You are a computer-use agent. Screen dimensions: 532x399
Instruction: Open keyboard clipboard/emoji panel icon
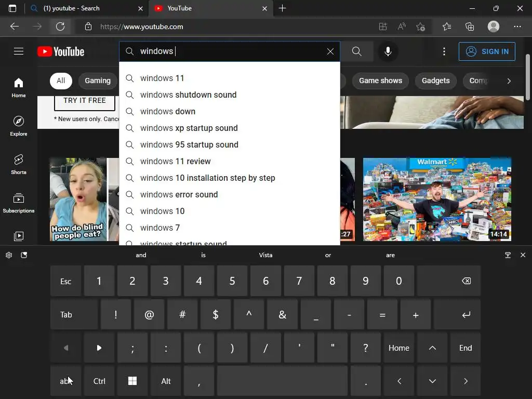(x=24, y=255)
